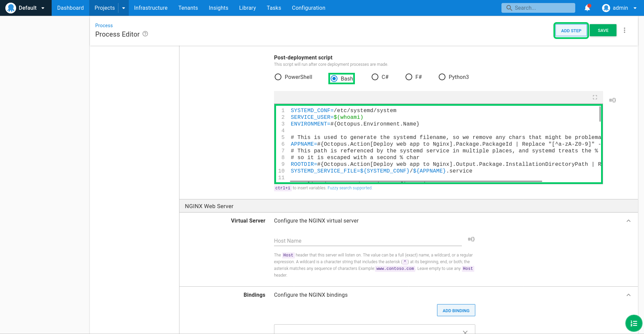
Task: Click the www.contoso.com example text
Action: [395, 269]
